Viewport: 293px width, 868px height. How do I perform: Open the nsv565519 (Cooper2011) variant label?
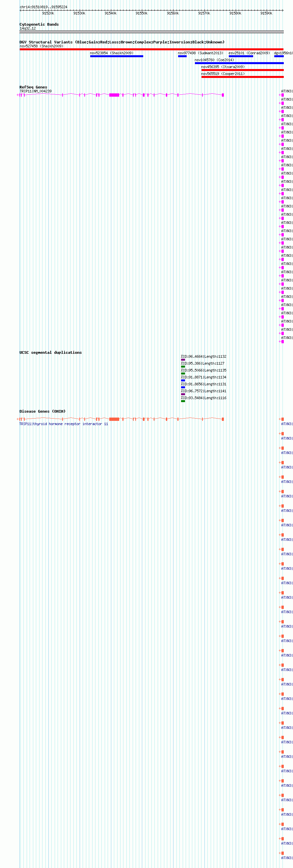[223, 74]
